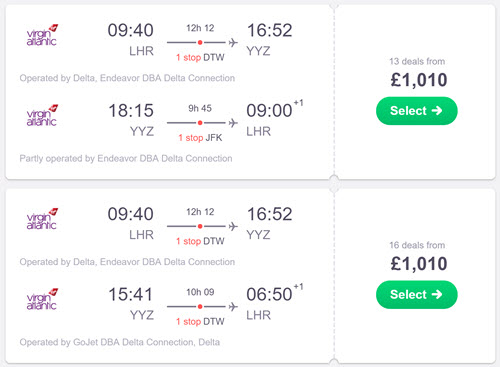Select the 16 deals fare

(x=417, y=295)
